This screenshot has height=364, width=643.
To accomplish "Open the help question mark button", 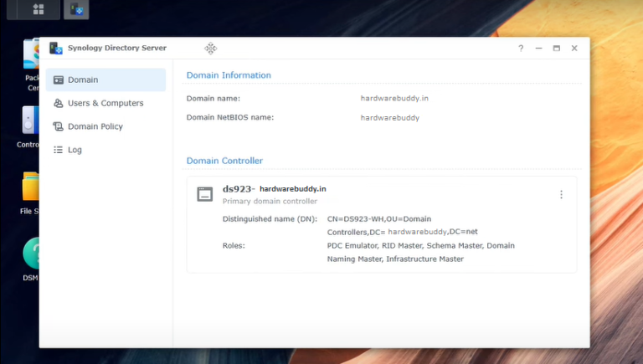I will 521,49.
